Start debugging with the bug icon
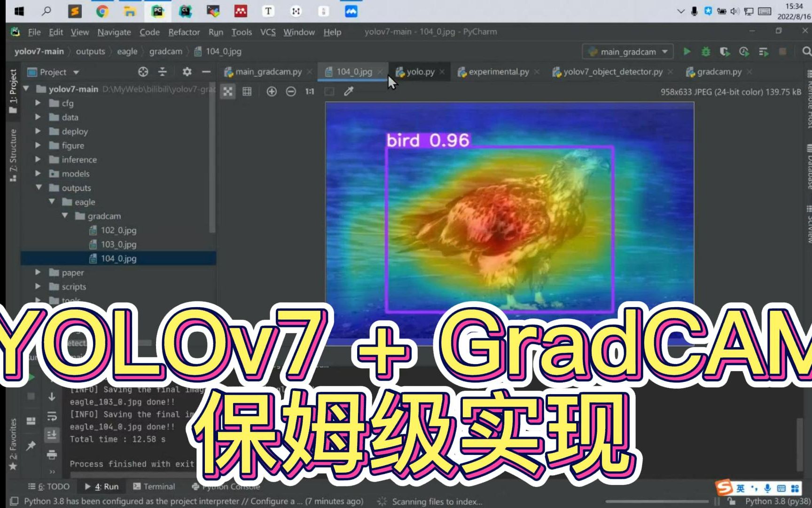This screenshot has height=508, width=812. point(705,52)
